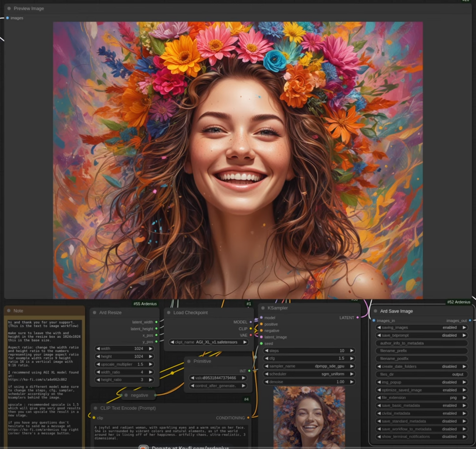
Task: Click the clip input socket on CLIP Text Encode
Action: pyautogui.click(x=94, y=418)
